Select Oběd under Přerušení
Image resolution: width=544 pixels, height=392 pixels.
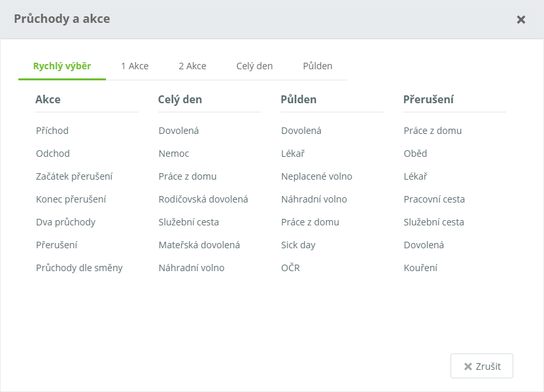pyautogui.click(x=415, y=154)
